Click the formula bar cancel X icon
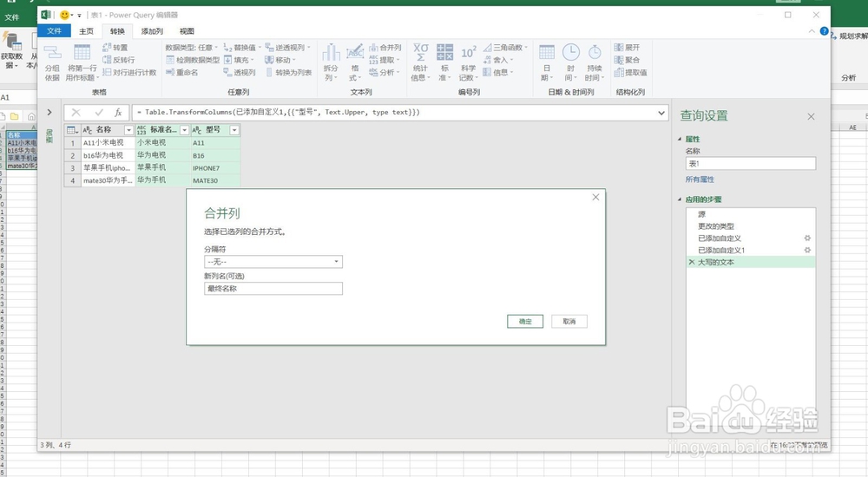Screen dimensions: 868x477 point(76,113)
